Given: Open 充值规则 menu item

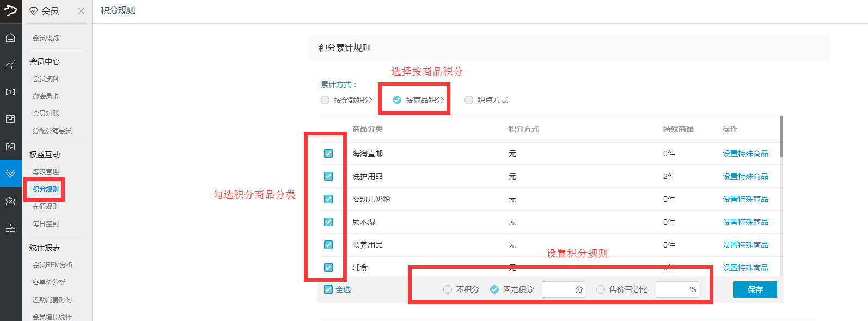Looking at the screenshot, I should [46, 207].
